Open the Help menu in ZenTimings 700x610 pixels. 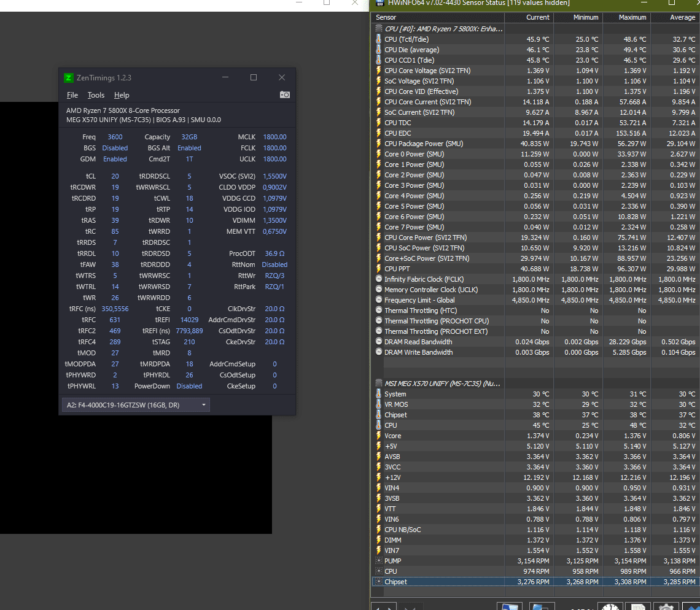122,95
